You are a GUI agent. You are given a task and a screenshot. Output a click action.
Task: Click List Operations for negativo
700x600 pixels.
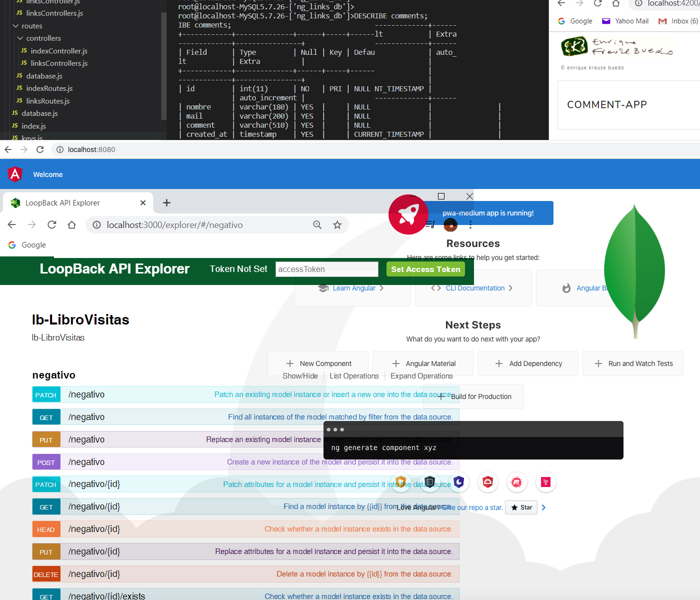354,376
